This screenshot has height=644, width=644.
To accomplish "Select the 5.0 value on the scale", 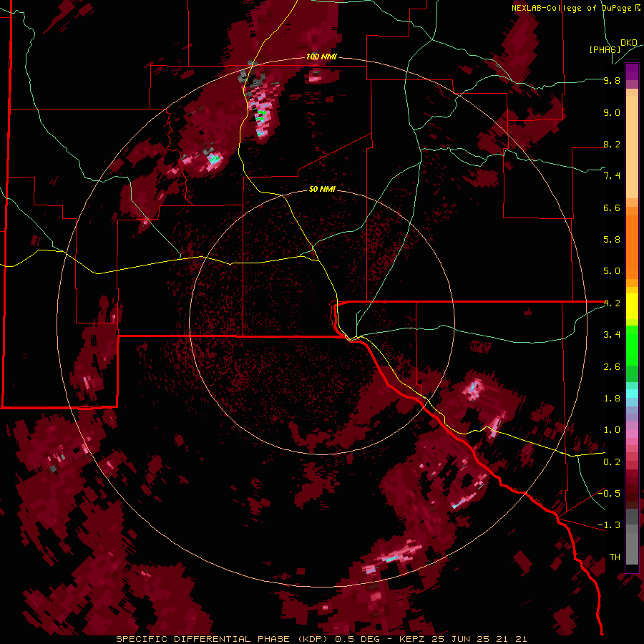I will [612, 271].
